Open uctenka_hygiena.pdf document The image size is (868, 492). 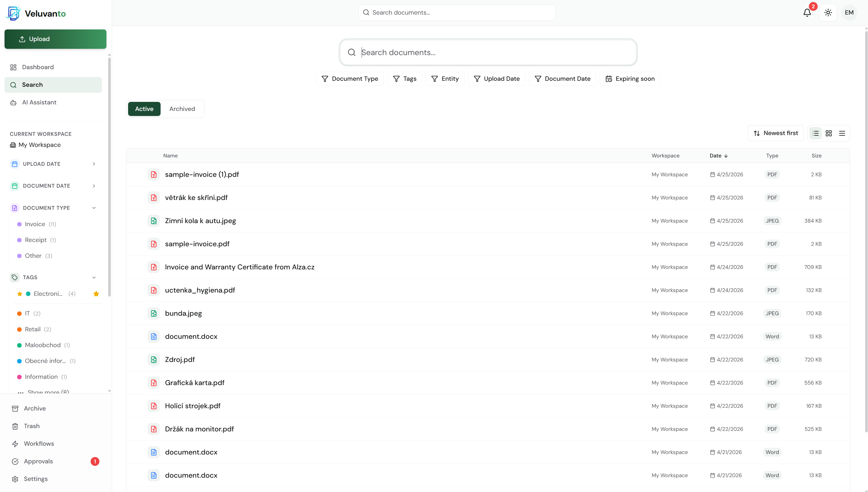pos(200,290)
